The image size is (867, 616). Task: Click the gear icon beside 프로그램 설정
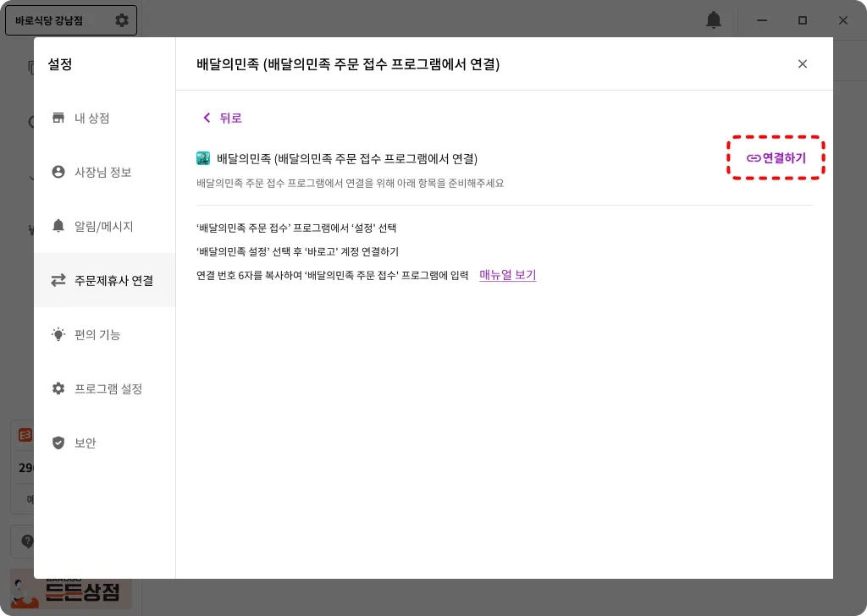coord(58,388)
